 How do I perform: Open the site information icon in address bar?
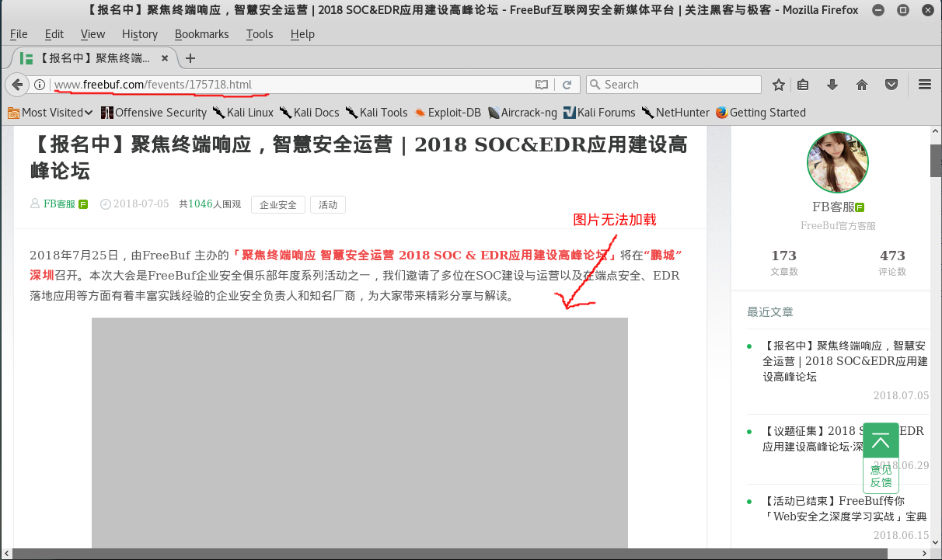[x=40, y=85]
